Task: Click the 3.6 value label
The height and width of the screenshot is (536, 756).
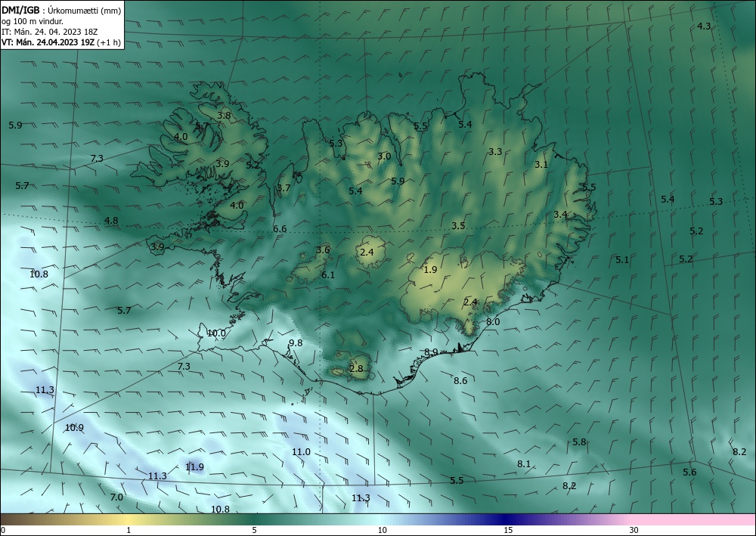Action: click(x=323, y=249)
